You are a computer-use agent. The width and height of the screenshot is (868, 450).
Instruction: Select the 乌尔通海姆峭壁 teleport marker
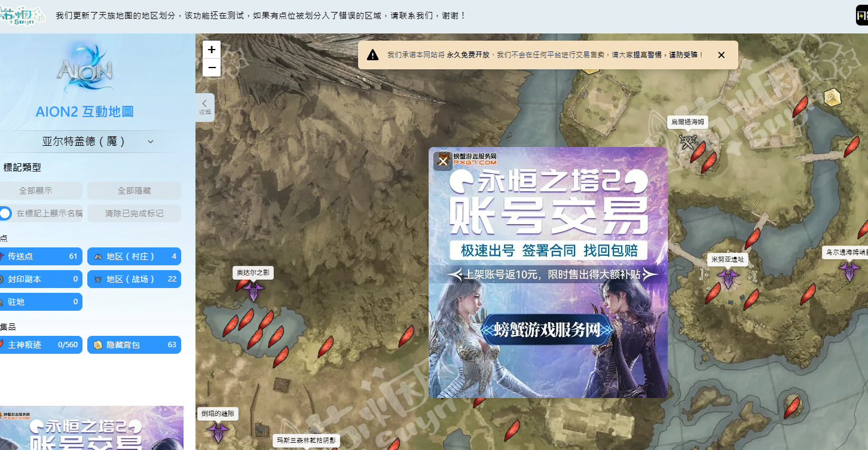849,271
